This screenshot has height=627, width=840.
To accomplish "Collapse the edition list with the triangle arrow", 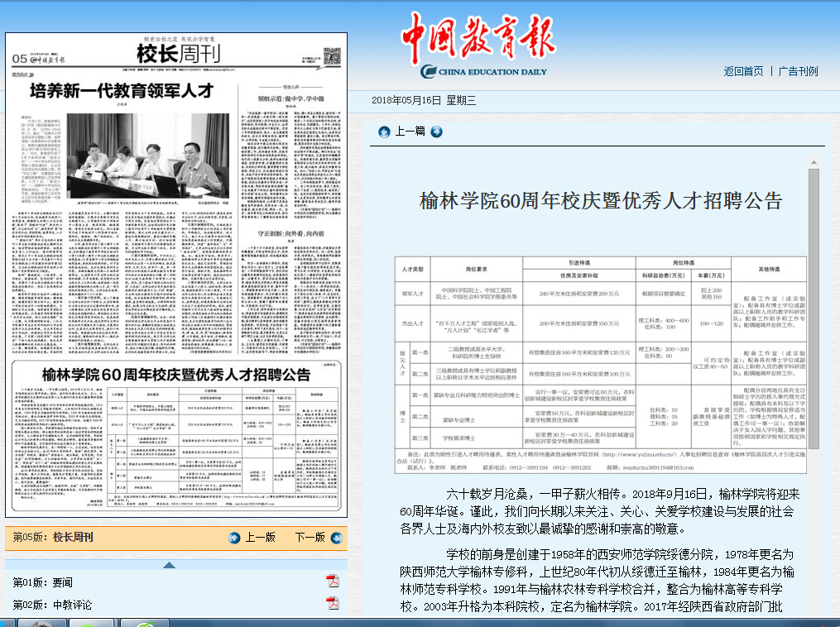I will pyautogui.click(x=170, y=565).
